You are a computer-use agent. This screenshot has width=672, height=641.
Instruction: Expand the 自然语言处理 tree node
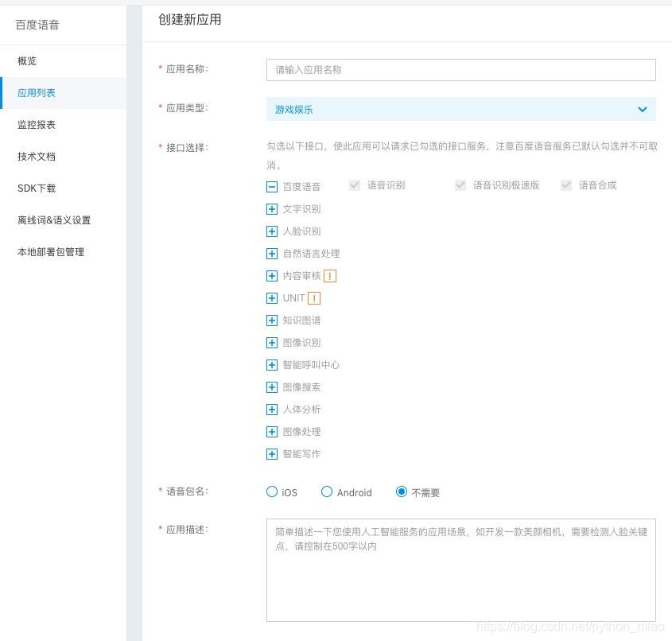click(272, 254)
